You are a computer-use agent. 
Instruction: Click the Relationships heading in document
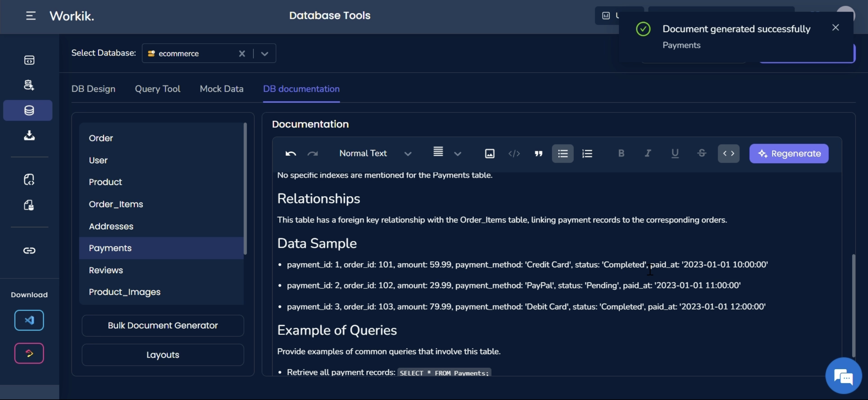point(319,199)
